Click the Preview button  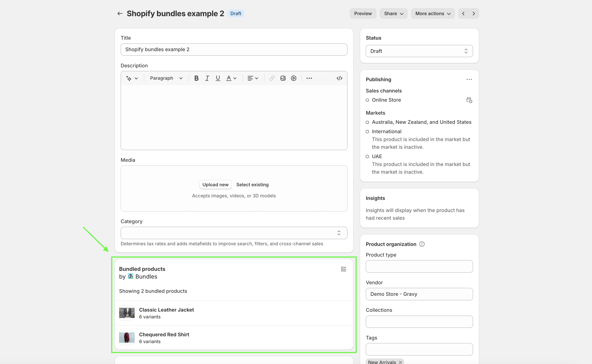point(363,13)
